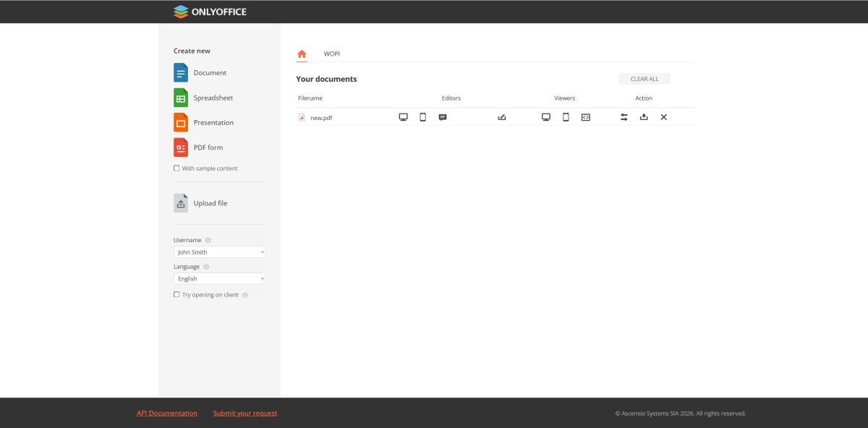The height and width of the screenshot is (428, 868).
Task: Open new.pdf in mobile viewer
Action: click(566, 117)
